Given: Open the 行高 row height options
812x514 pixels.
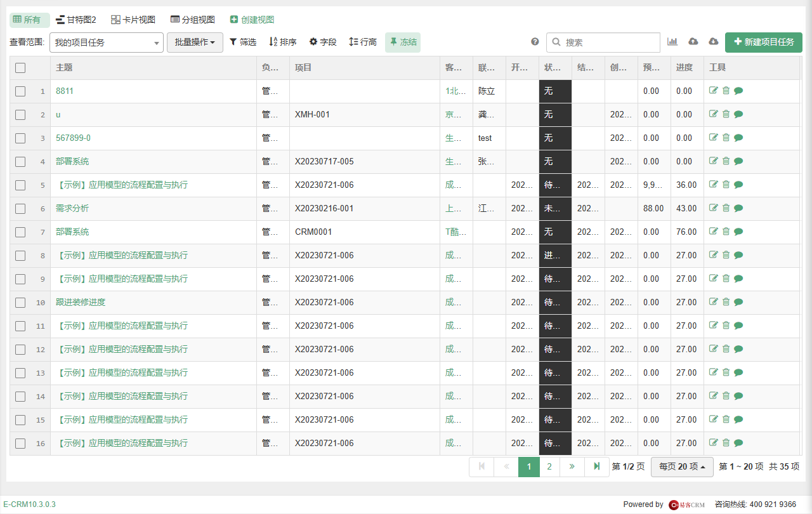Looking at the screenshot, I should point(363,42).
